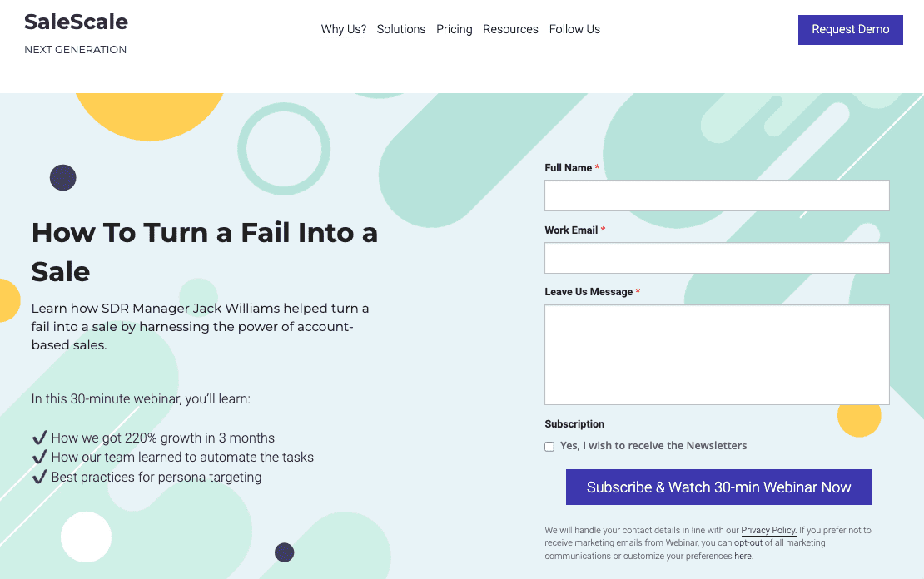
Task: Click the 'here.' preferences link
Action: click(743, 556)
